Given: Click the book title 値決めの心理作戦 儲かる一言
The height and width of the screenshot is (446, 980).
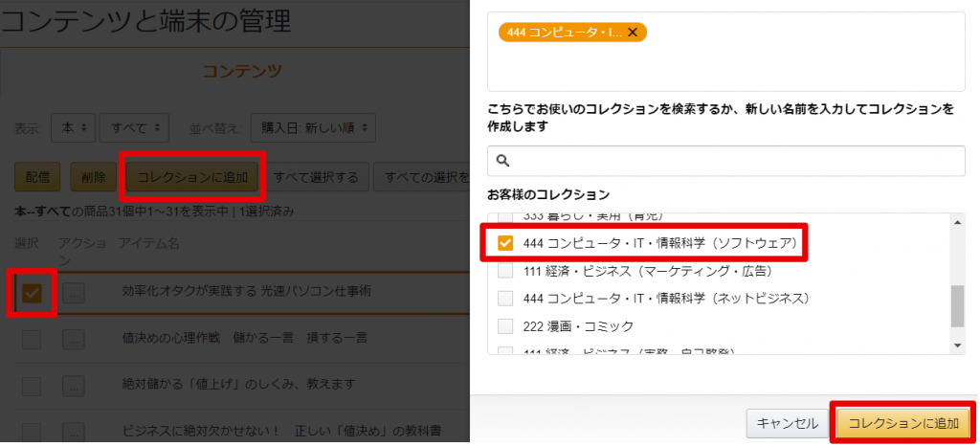Looking at the screenshot, I should click(244, 338).
